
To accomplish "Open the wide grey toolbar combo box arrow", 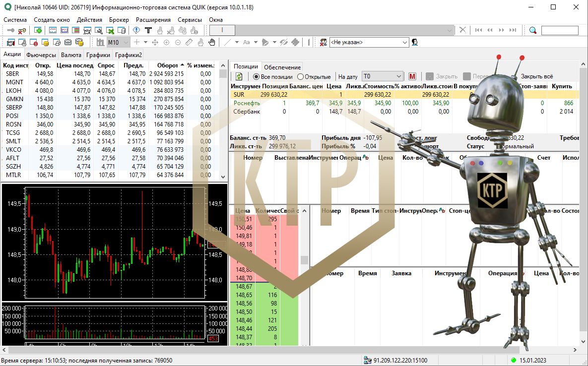I will click(450, 30).
